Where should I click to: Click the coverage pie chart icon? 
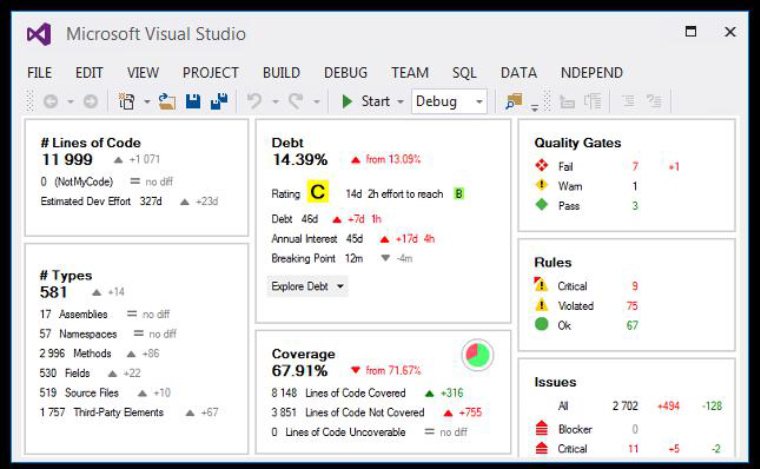tap(478, 355)
